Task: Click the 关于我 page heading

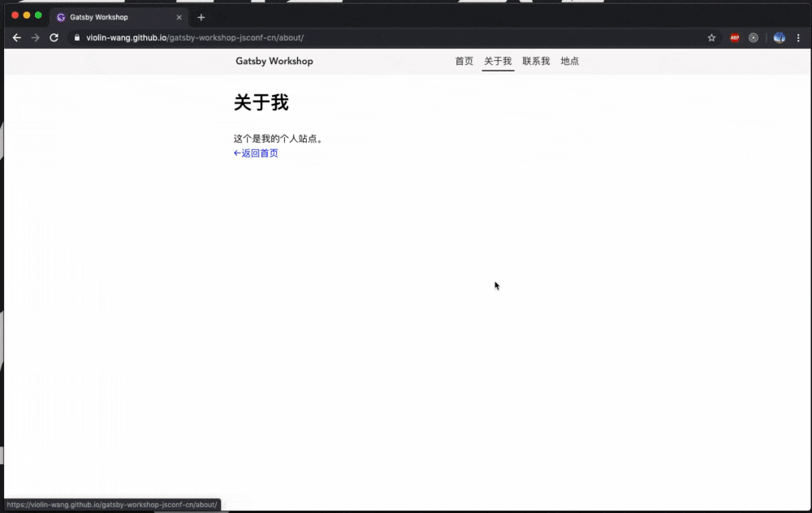Action: (261, 102)
